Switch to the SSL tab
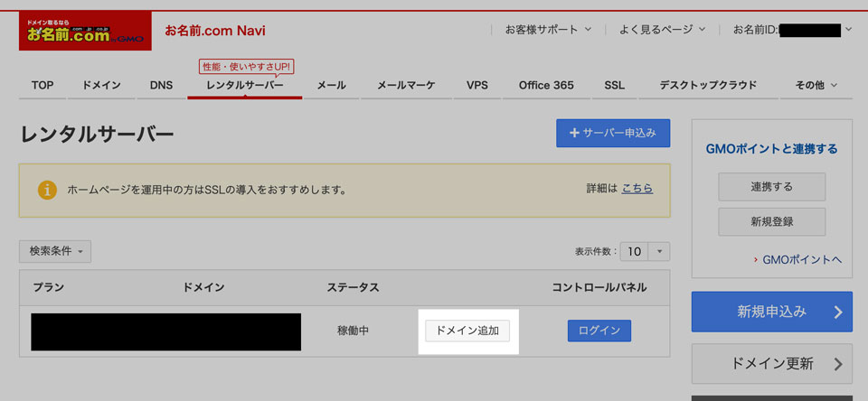 [615, 85]
